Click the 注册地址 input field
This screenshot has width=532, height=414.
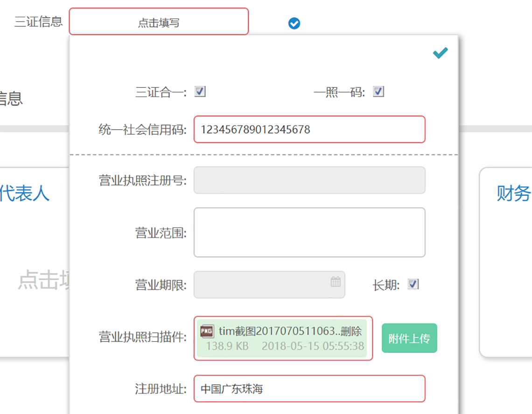click(309, 388)
